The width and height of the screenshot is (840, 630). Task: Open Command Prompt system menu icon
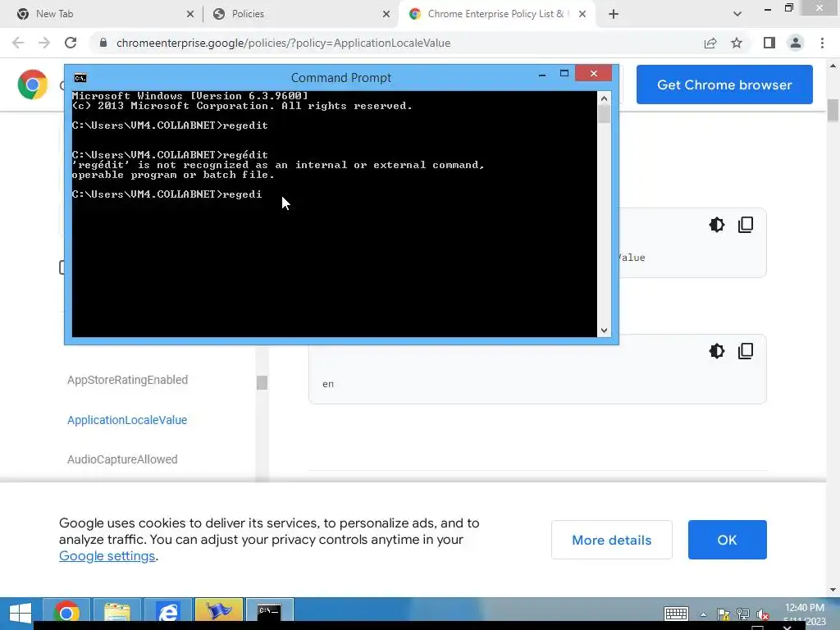(80, 78)
